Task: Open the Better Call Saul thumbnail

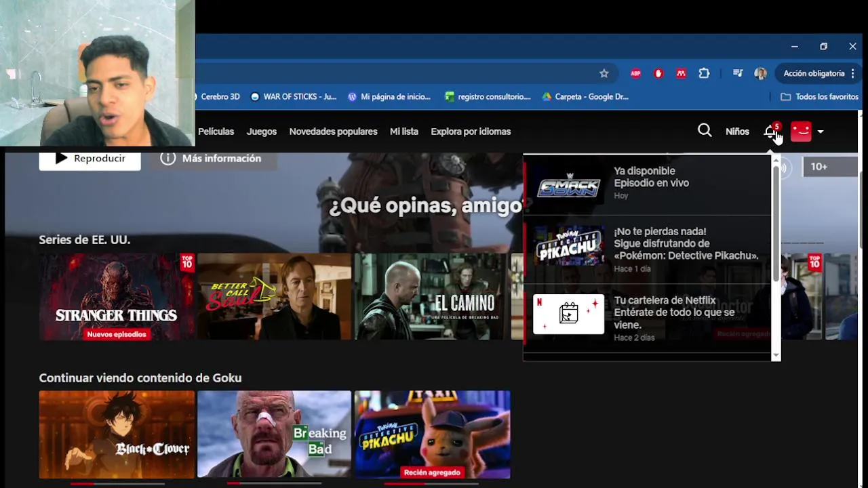Action: coord(274,297)
